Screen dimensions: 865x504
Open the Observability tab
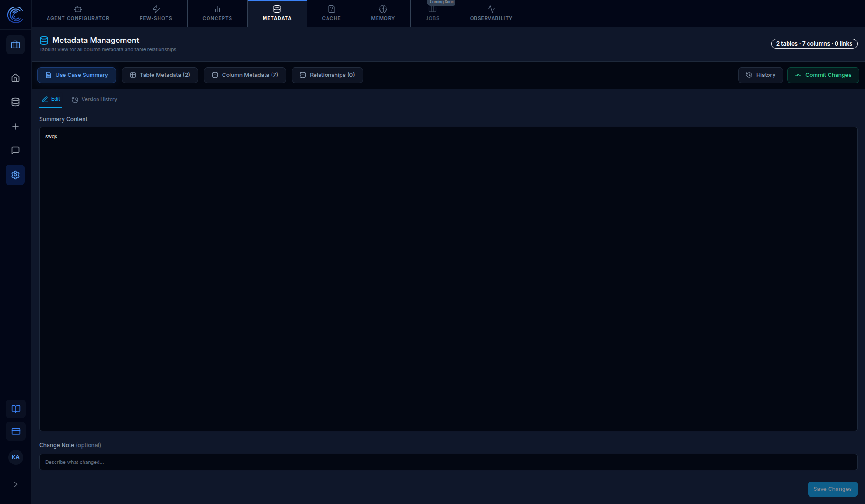491,14
